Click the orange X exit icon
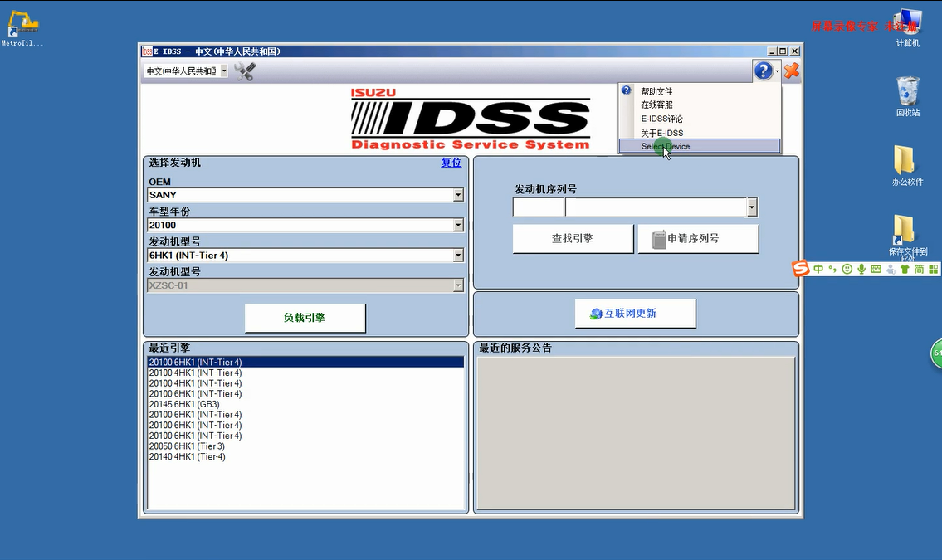 coord(791,71)
